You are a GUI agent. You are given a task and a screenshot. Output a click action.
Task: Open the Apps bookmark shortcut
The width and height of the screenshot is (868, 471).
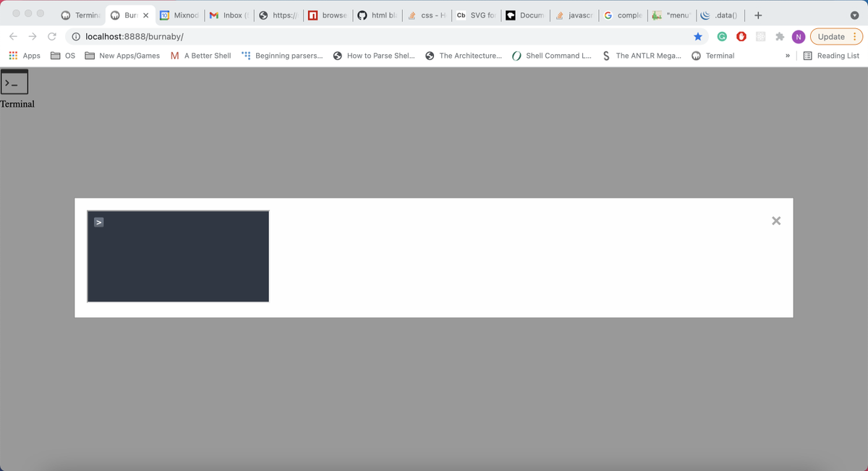[24, 56]
